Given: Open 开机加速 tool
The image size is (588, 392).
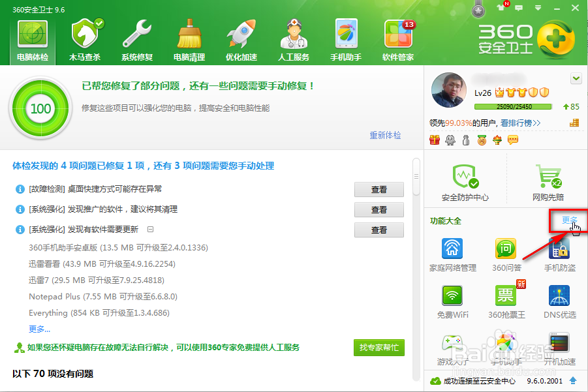Looking at the screenshot, I should (559, 349).
